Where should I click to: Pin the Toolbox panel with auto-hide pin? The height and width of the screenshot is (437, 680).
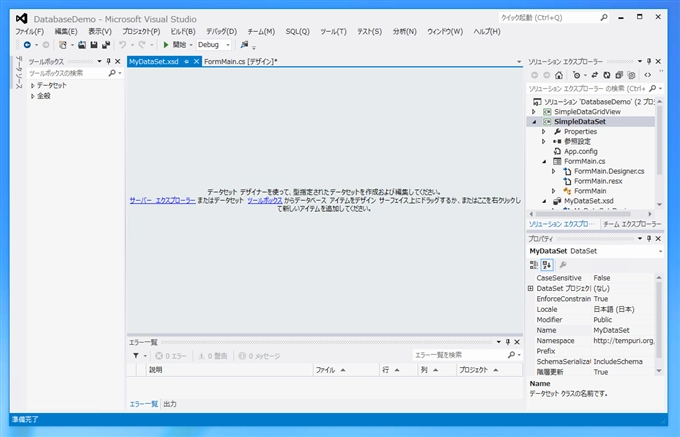(x=108, y=62)
